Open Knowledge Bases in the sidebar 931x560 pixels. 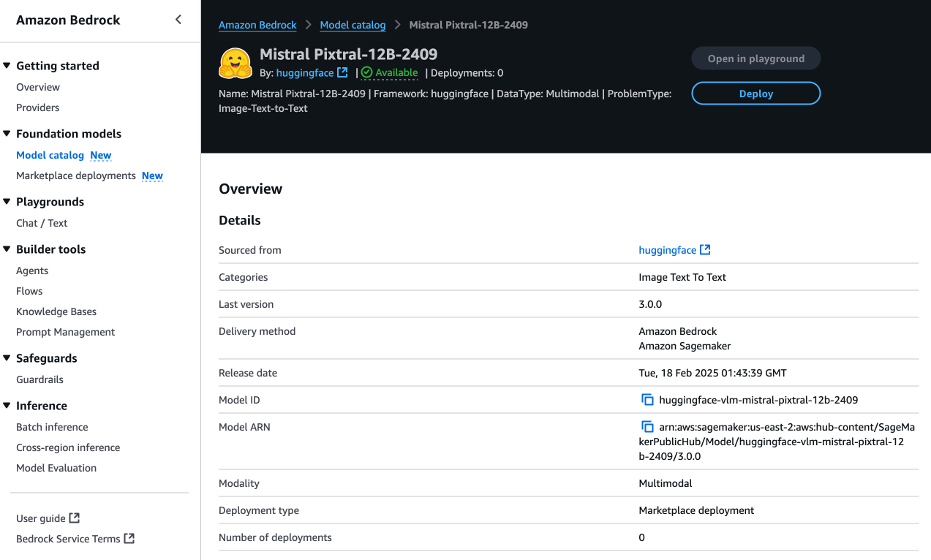56,311
